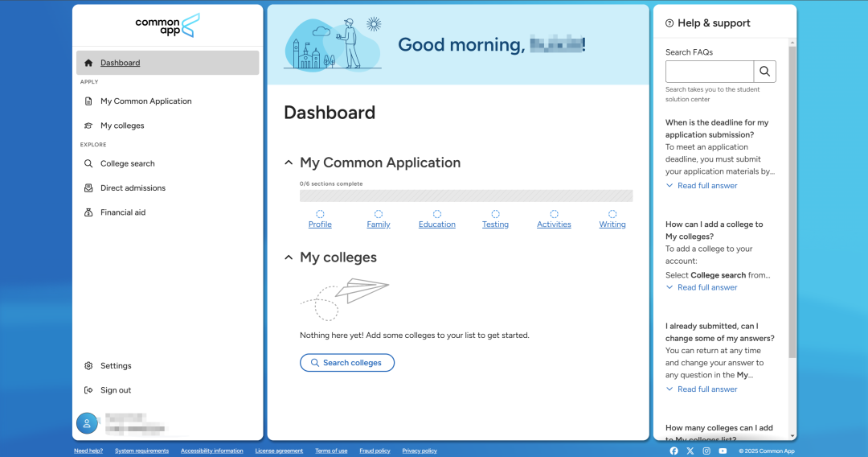Click the Education section status circle
868x457 pixels.
click(x=437, y=214)
